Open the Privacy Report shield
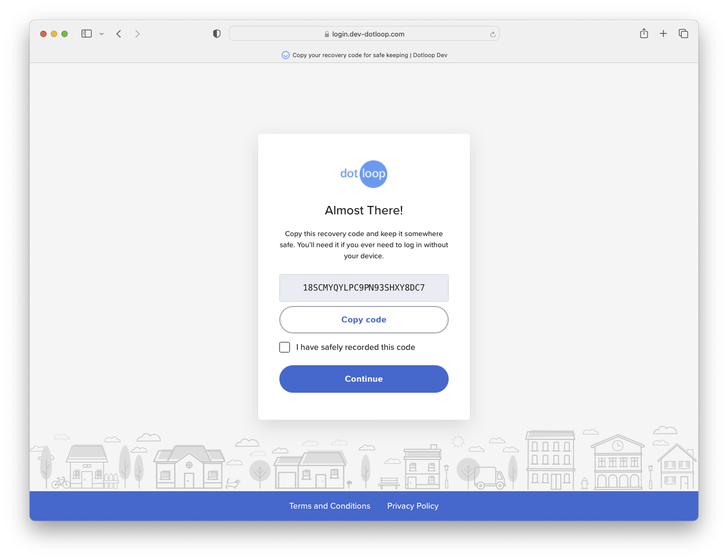 click(216, 33)
